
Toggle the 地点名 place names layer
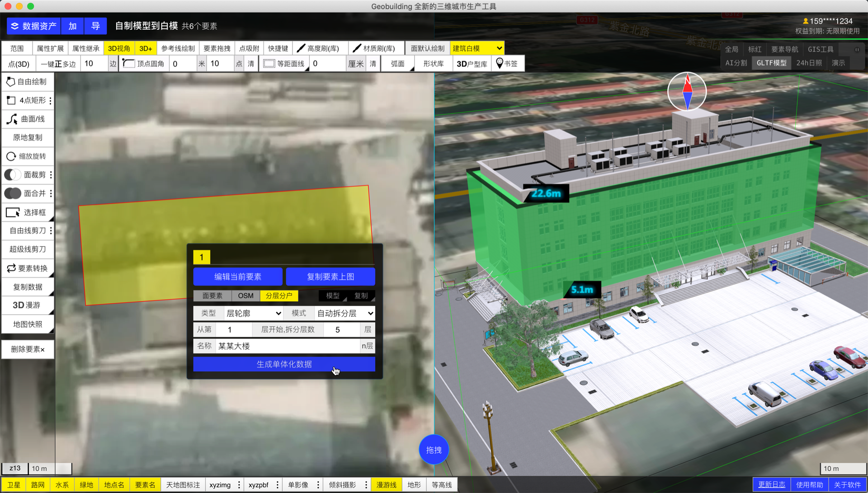click(x=114, y=485)
